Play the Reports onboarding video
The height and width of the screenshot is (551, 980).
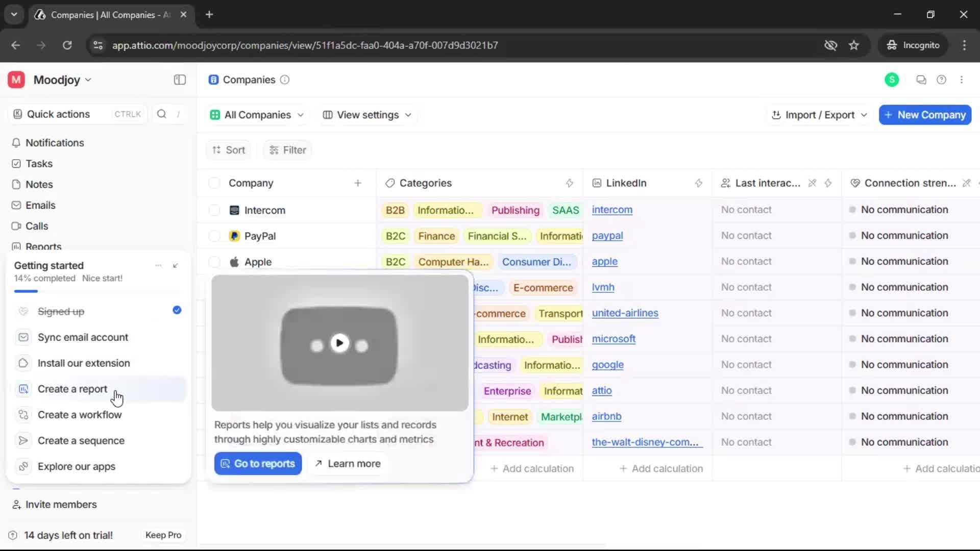[x=340, y=343]
